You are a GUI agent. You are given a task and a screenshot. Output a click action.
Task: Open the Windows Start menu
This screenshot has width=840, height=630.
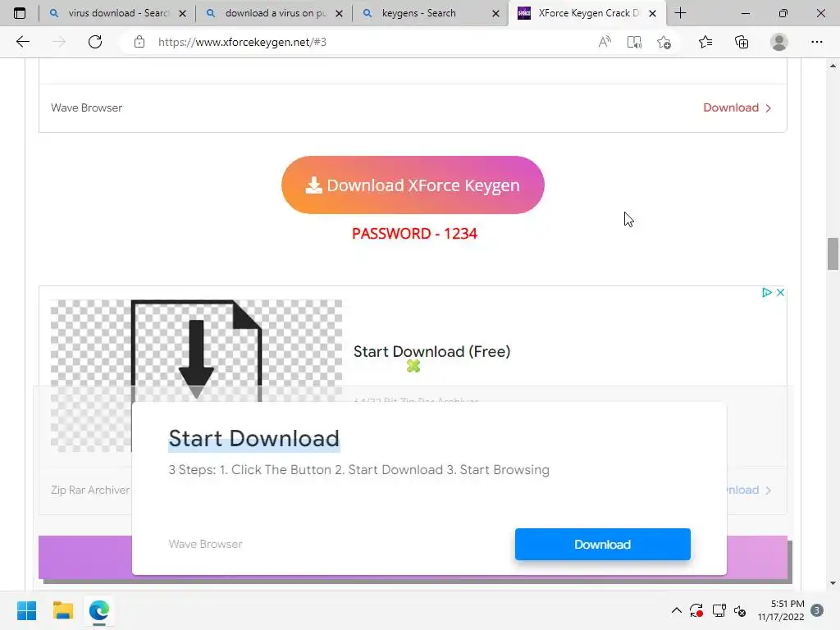(x=26, y=610)
